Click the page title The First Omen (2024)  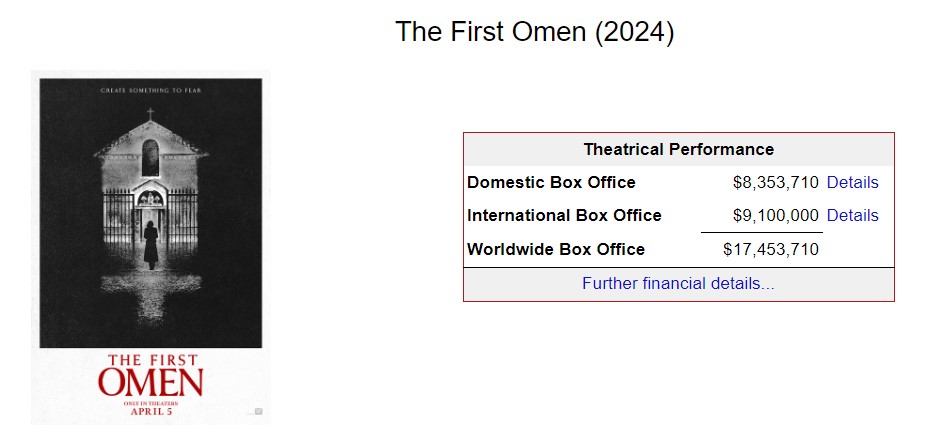click(535, 32)
